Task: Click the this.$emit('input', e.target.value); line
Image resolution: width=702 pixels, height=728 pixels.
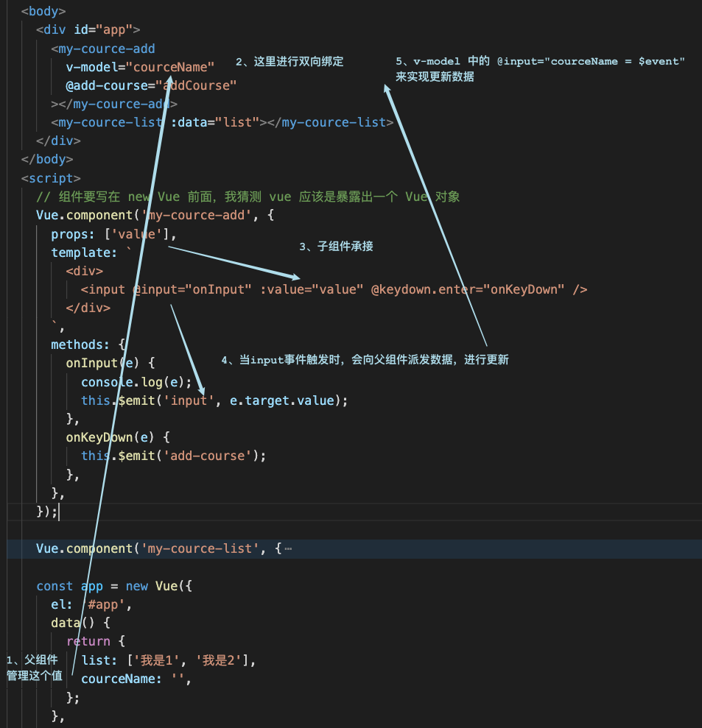Action: [214, 400]
